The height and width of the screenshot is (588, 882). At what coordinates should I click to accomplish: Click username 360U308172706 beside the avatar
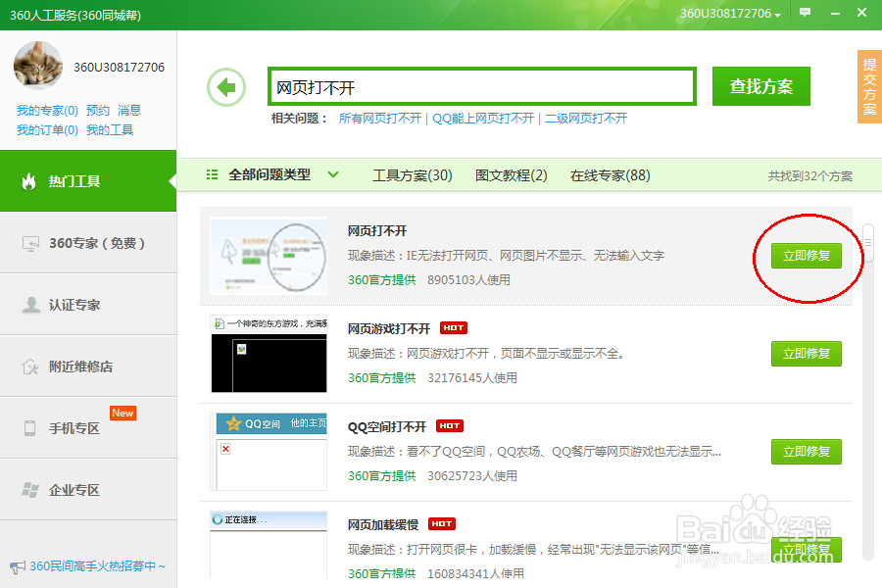pyautogui.click(x=120, y=67)
